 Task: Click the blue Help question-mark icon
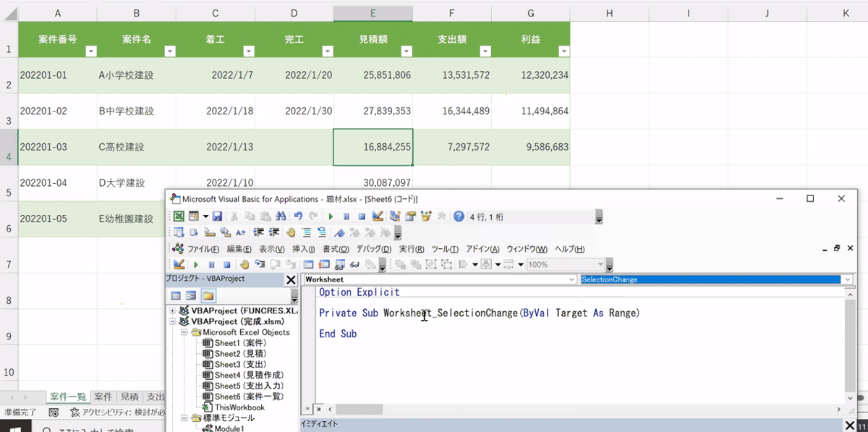pos(459,216)
